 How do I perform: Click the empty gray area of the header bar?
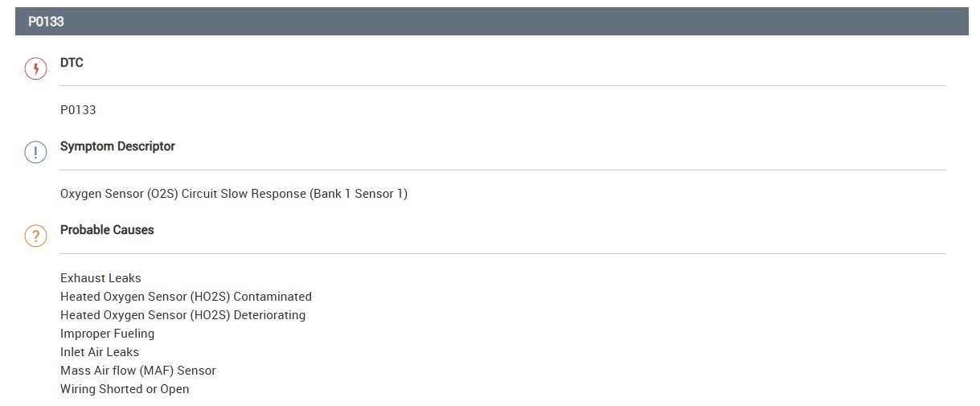[x=515, y=22]
